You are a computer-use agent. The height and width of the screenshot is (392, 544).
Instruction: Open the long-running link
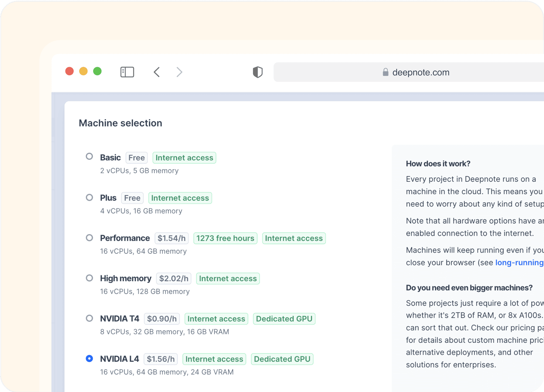519,262
